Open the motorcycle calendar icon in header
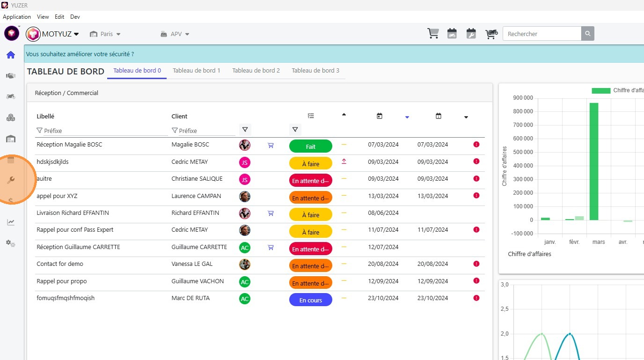Screen dimensions: 644x360 (452, 34)
